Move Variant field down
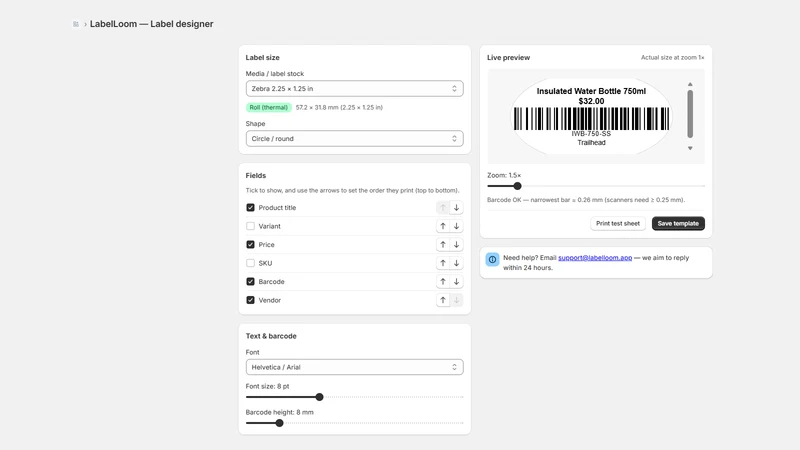 tap(456, 226)
